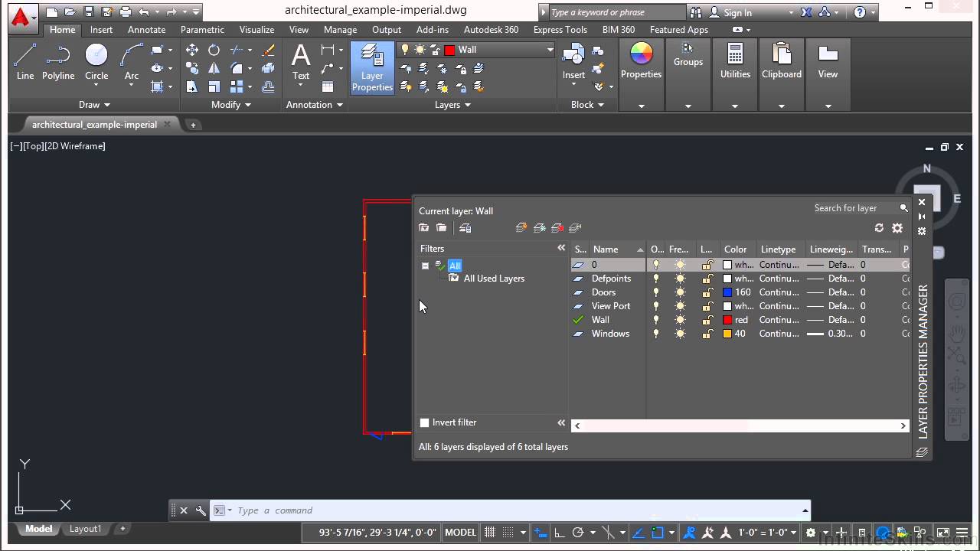Image resolution: width=980 pixels, height=551 pixels.
Task: Select the Circle tool
Action: [x=96, y=61]
